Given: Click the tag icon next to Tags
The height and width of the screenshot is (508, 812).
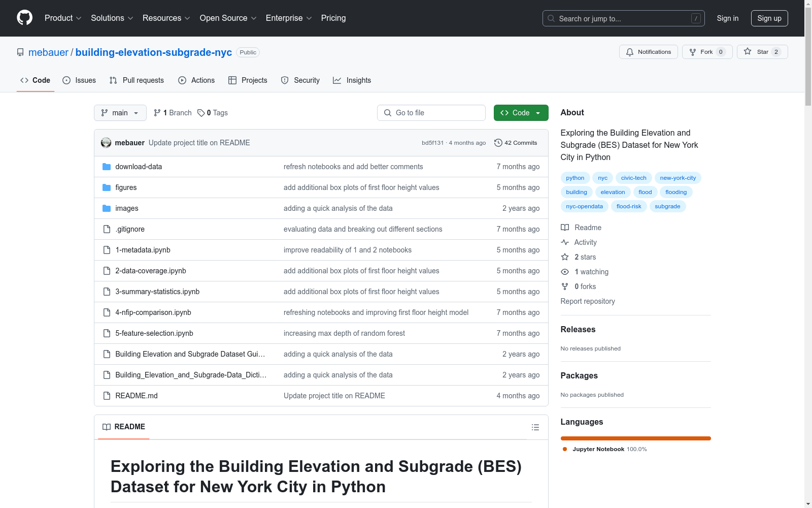Looking at the screenshot, I should [x=201, y=113].
